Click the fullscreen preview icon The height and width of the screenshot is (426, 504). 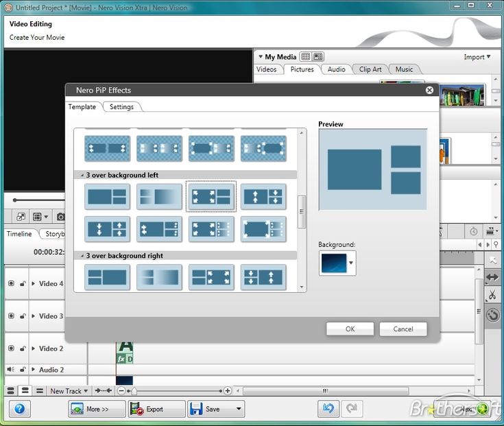point(21,217)
